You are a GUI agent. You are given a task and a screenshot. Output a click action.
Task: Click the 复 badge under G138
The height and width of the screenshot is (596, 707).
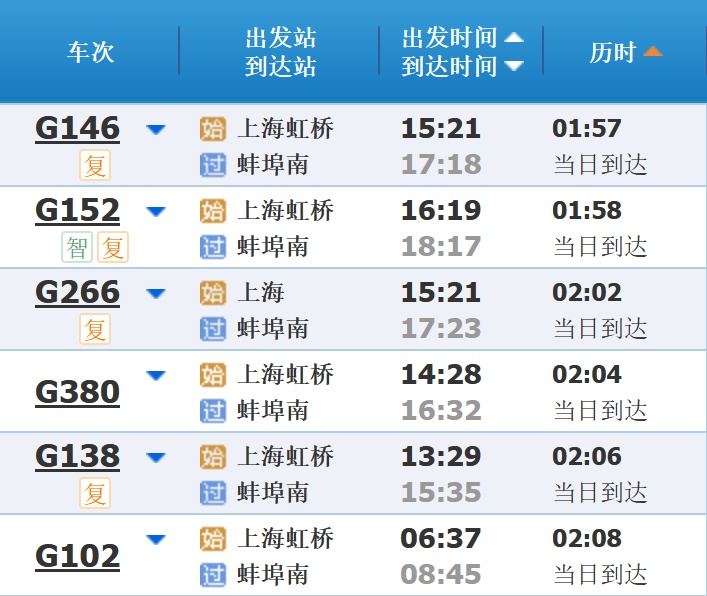95,493
